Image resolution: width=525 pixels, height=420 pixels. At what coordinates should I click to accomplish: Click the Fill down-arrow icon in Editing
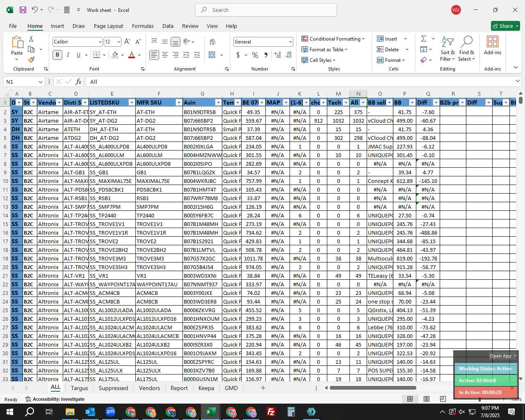pos(424,49)
